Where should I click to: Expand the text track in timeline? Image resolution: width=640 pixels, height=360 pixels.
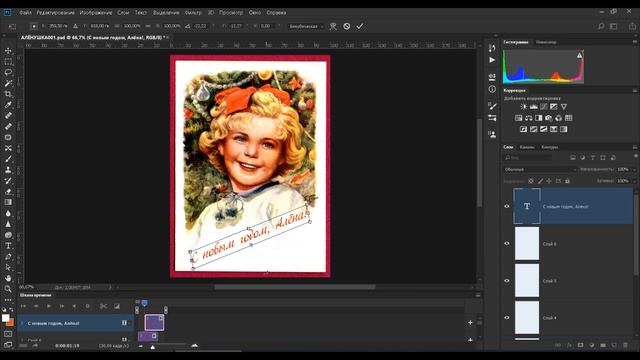point(22,323)
